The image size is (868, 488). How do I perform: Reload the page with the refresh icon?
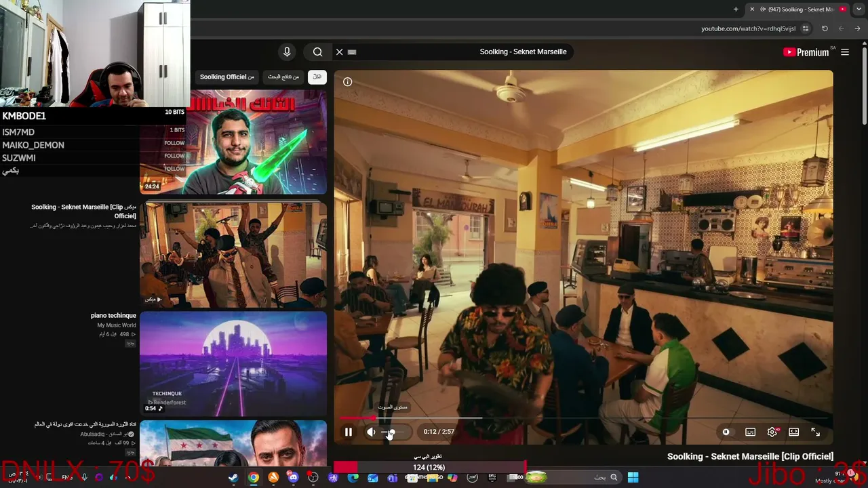[825, 28]
